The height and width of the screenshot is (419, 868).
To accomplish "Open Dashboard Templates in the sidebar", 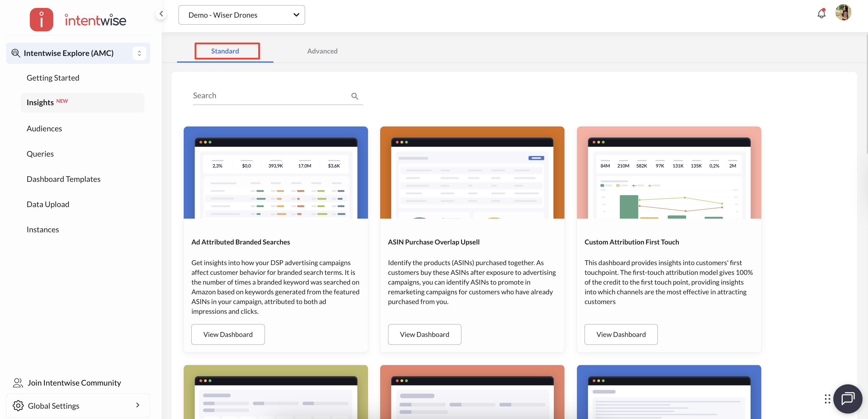I will coord(63,179).
